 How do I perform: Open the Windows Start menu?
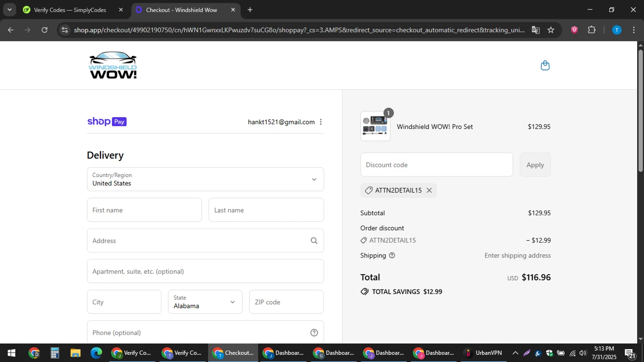(12, 353)
